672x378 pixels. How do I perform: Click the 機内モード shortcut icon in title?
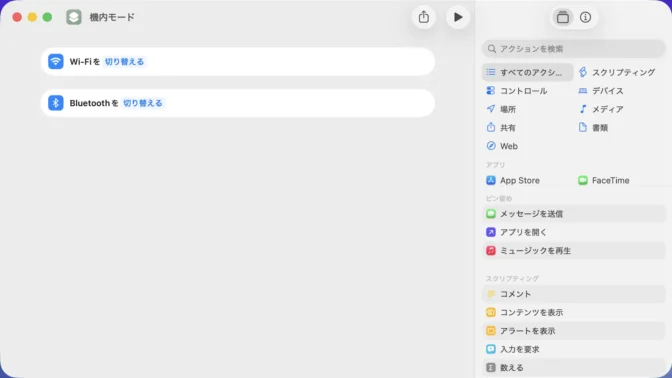74,17
